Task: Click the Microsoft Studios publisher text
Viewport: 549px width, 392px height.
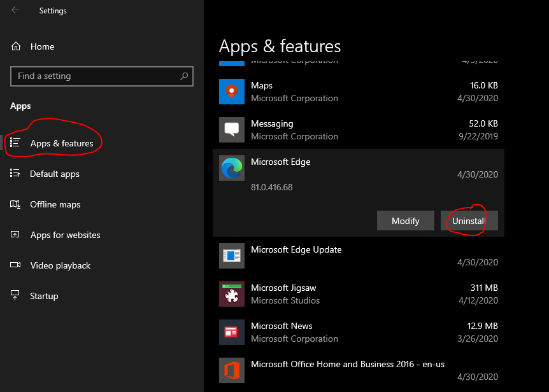Action: 285,300
